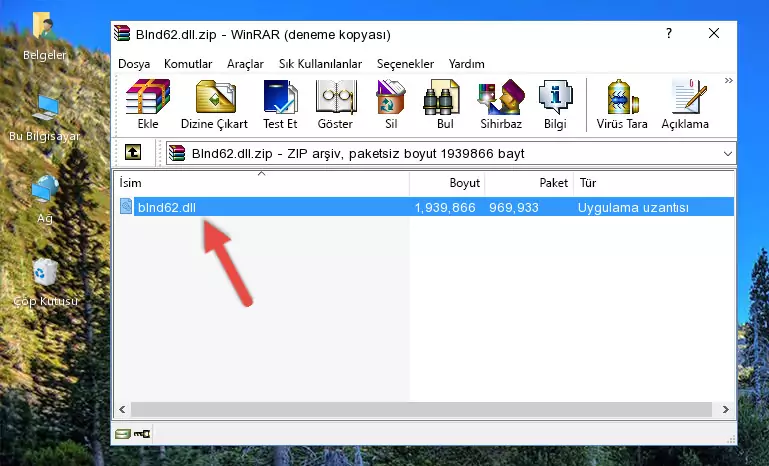Image resolution: width=769 pixels, height=466 pixels.
Task: Show archive Bilgi info
Action: coord(555,104)
